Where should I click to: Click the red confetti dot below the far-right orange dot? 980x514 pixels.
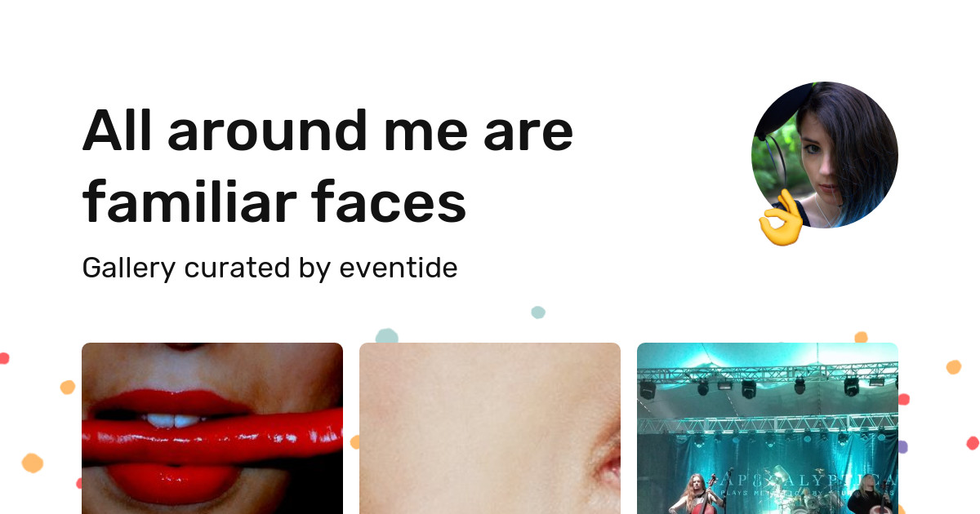[973, 443]
